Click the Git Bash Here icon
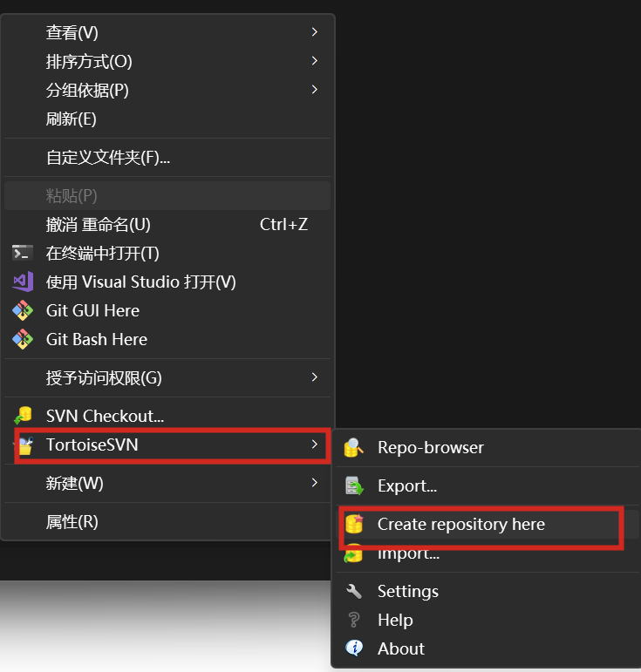This screenshot has height=672, width=641. click(x=23, y=340)
